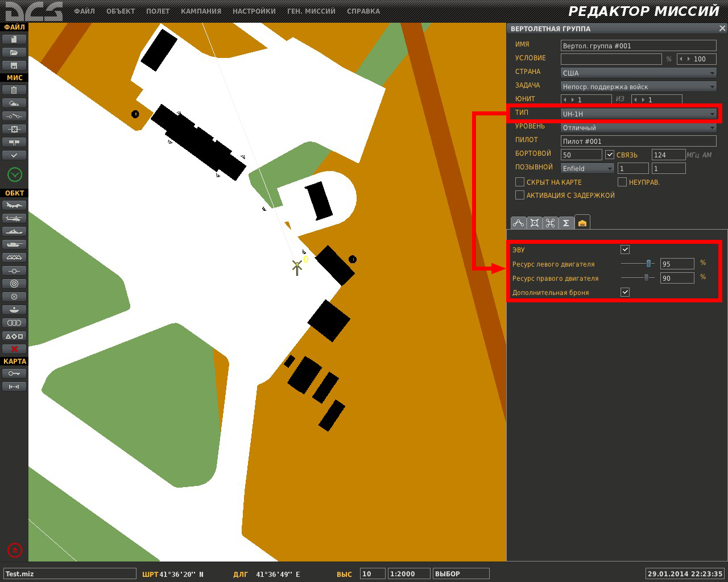Expand the ПОЗЫВНОЙ Enfield dropdown

tap(588, 168)
